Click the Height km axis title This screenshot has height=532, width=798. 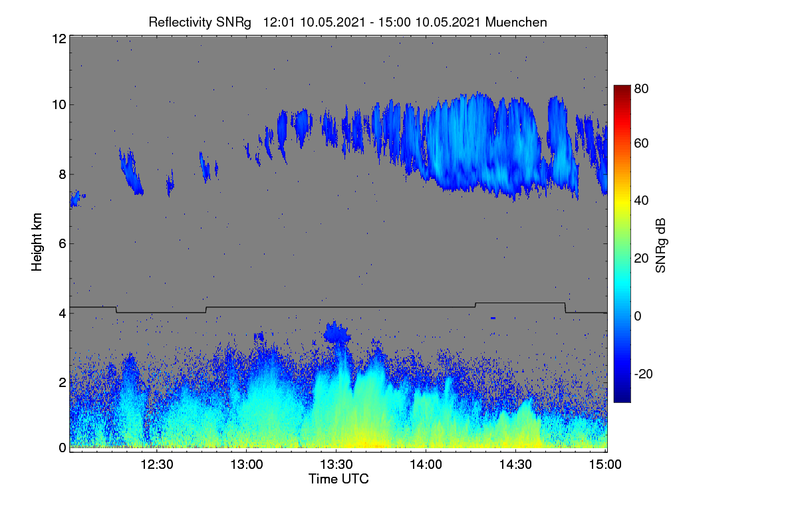coord(37,242)
